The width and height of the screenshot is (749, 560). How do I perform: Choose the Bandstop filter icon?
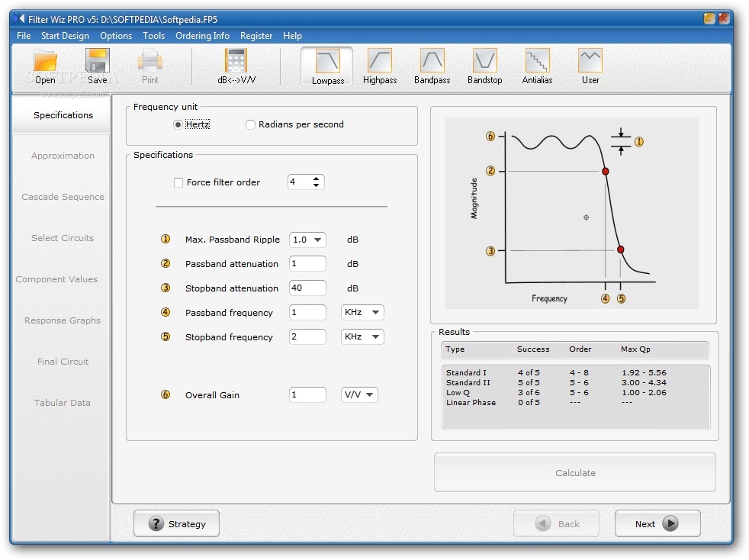[x=484, y=66]
